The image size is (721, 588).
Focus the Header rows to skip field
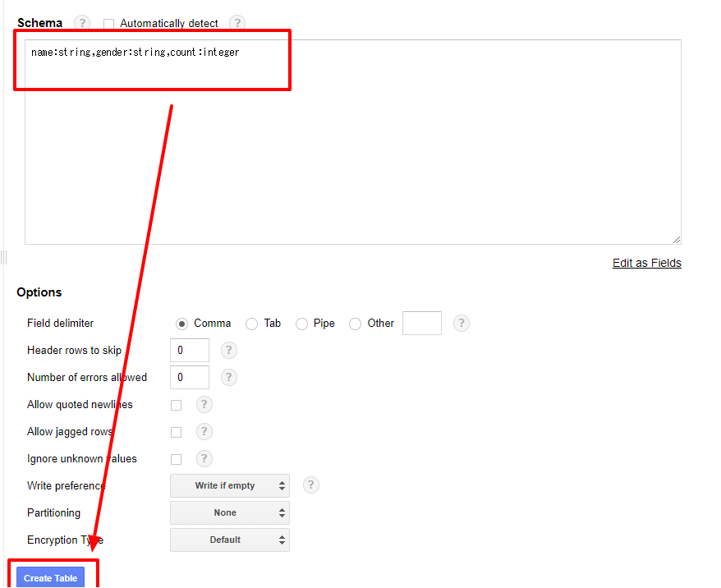190,351
